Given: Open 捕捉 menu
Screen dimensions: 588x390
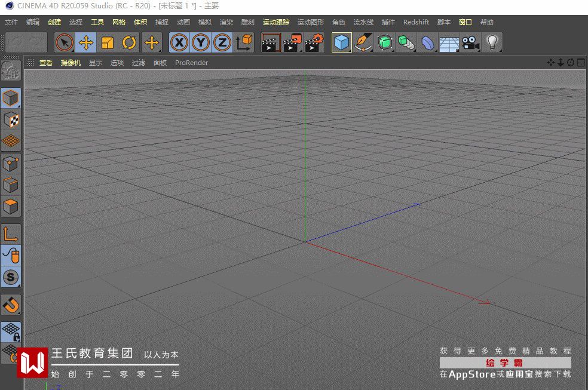Looking at the screenshot, I should click(162, 22).
